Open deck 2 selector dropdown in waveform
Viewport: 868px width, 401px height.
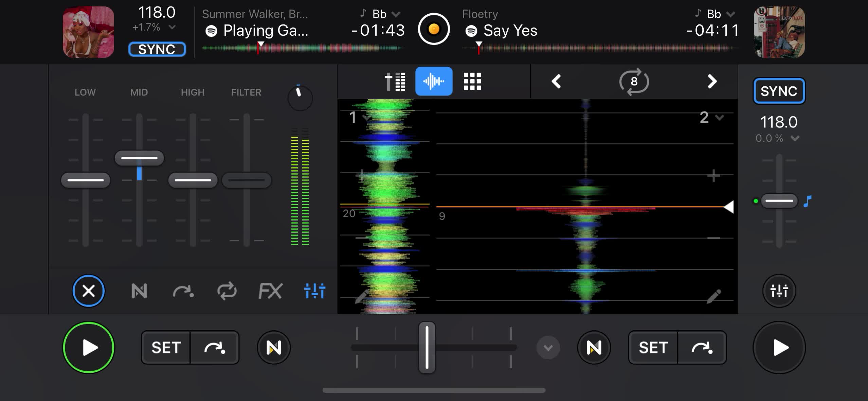pyautogui.click(x=712, y=118)
